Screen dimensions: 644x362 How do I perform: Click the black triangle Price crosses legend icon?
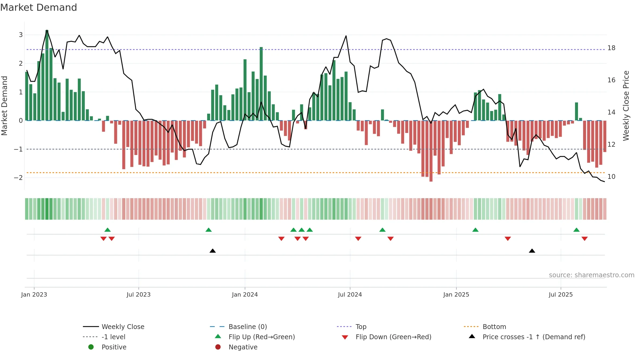[472, 336]
